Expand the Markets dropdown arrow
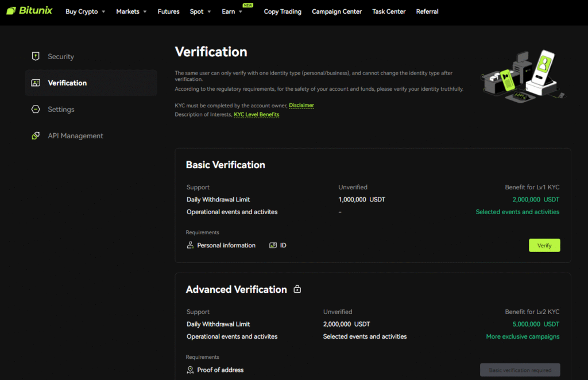 coord(145,11)
